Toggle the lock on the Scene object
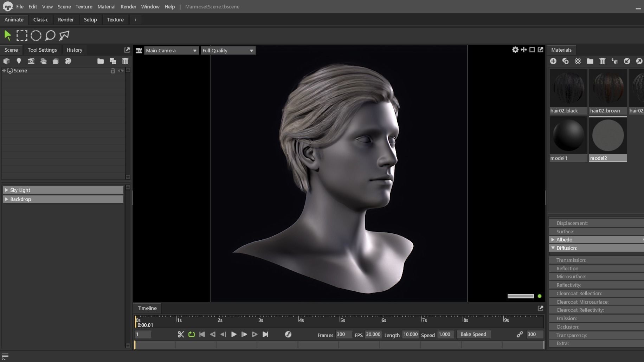The width and height of the screenshot is (644, 362). 113,71
